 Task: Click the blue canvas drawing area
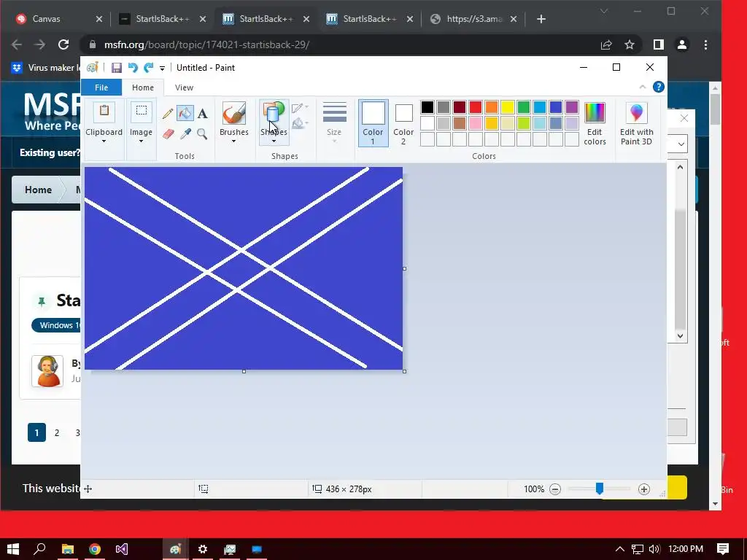(x=244, y=268)
